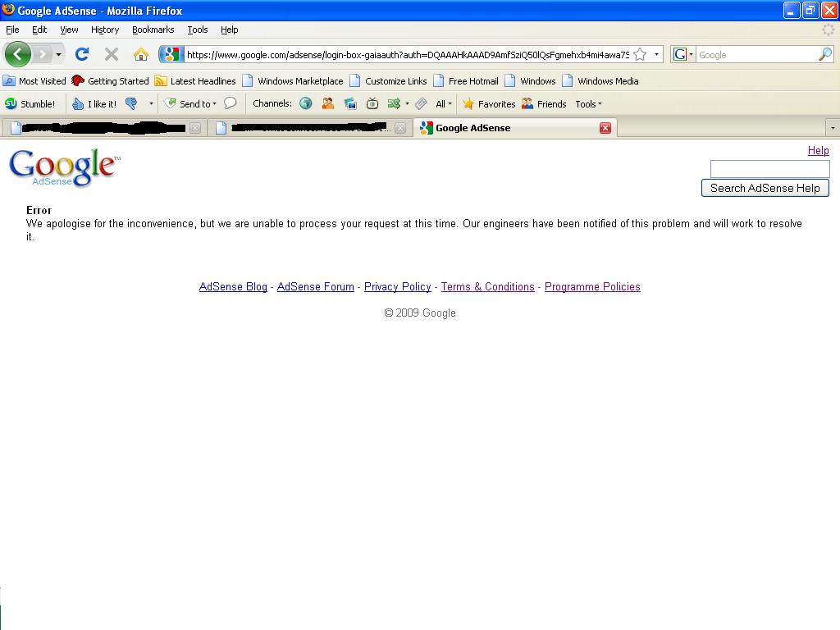Open the Privacy Policy link
Screen dimensions: 840x630
click(x=398, y=286)
